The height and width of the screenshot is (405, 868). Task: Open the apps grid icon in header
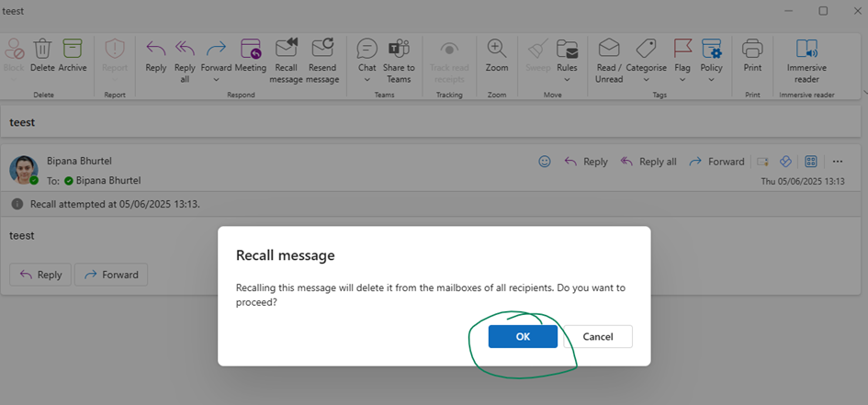pyautogui.click(x=811, y=162)
